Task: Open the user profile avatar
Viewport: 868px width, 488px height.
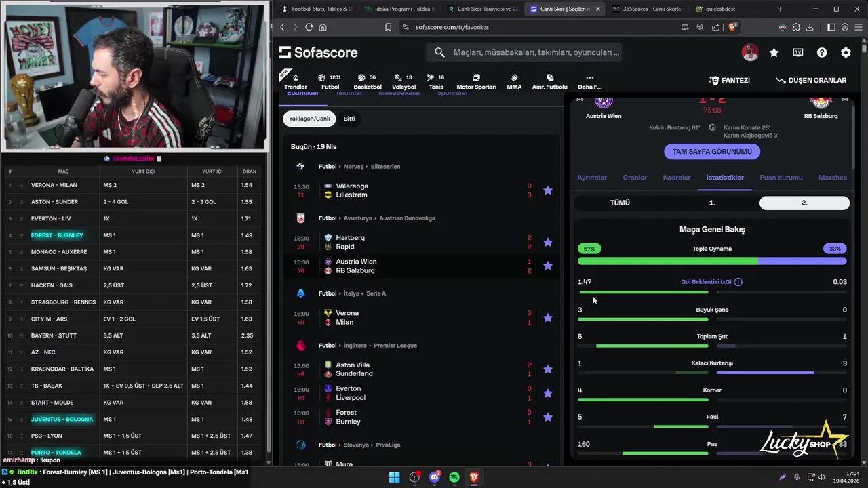Action: pyautogui.click(x=750, y=52)
